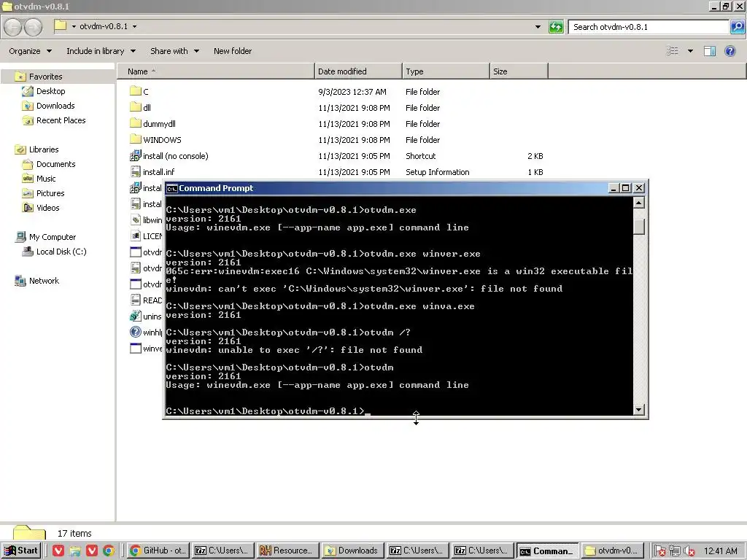
Task: Click Explorer's Forward navigation arrow
Action: (x=33, y=27)
